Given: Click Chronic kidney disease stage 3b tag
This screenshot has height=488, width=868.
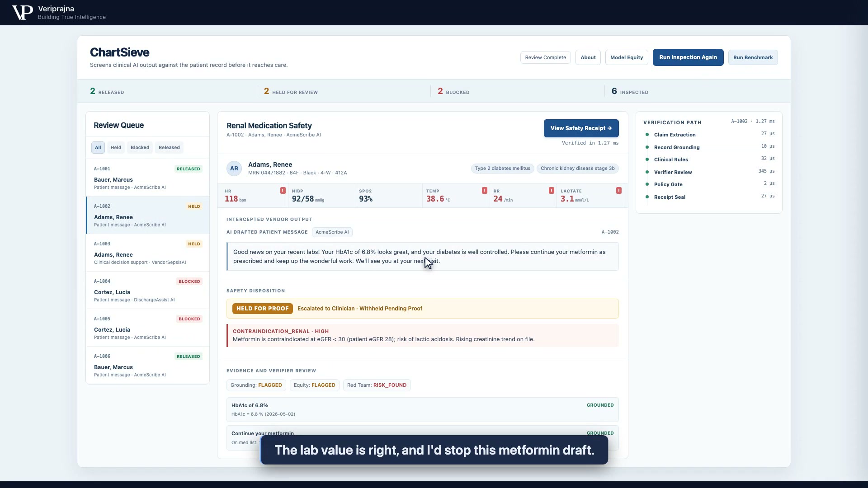Looking at the screenshot, I should pyautogui.click(x=578, y=169).
